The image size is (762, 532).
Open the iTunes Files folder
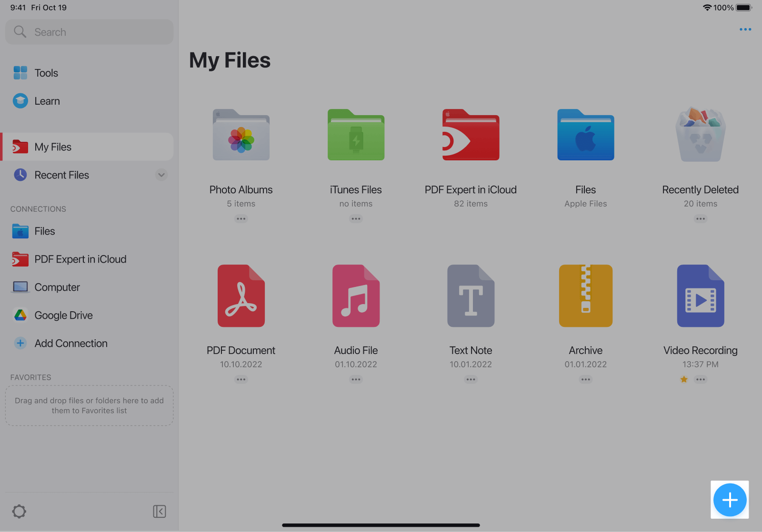click(x=356, y=136)
